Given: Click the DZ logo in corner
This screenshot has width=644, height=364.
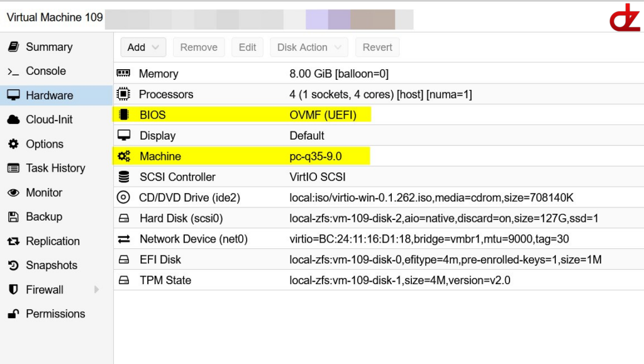Looking at the screenshot, I should point(624,18).
